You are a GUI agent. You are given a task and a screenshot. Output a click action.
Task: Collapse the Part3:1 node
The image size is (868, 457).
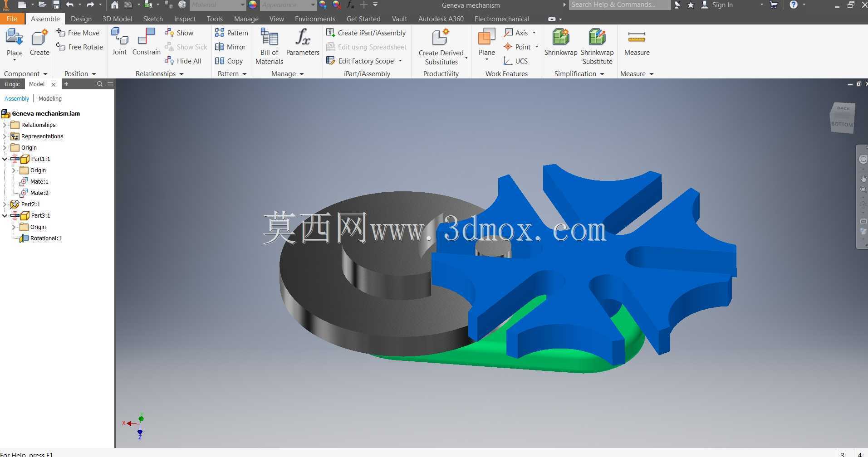coord(5,215)
